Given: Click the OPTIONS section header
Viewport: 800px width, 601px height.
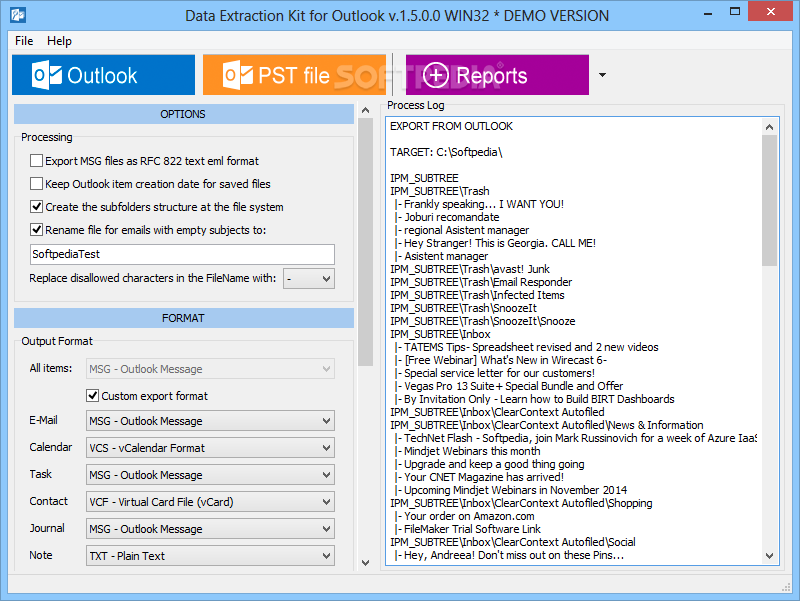Looking at the screenshot, I should (x=184, y=114).
